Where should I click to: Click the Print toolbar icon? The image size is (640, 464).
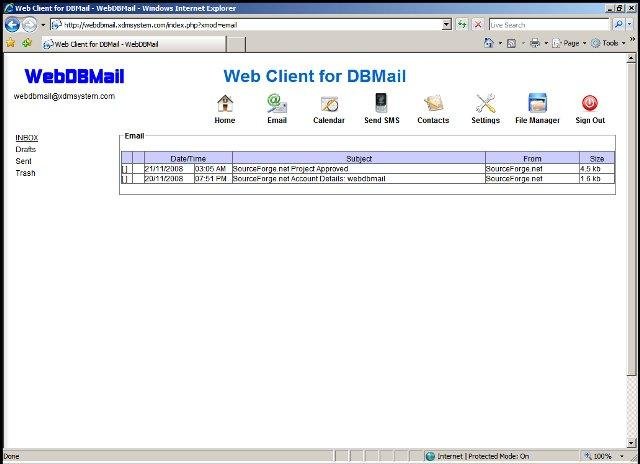[x=535, y=43]
